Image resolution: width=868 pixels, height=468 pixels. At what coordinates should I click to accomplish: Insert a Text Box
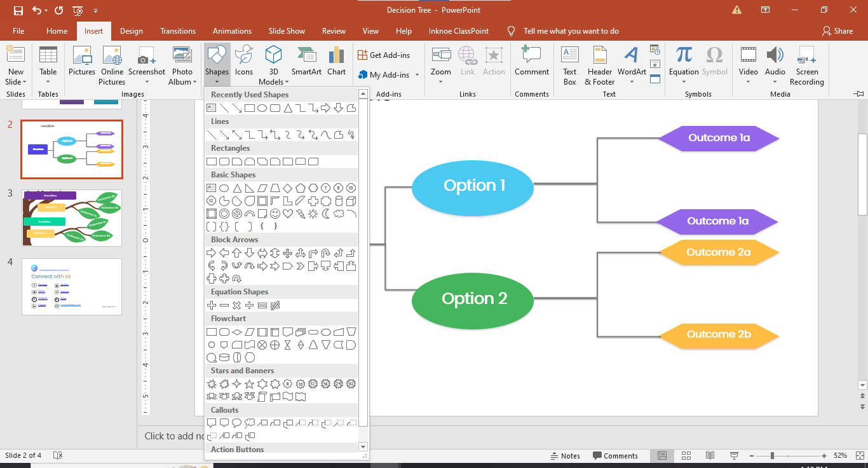[570, 65]
